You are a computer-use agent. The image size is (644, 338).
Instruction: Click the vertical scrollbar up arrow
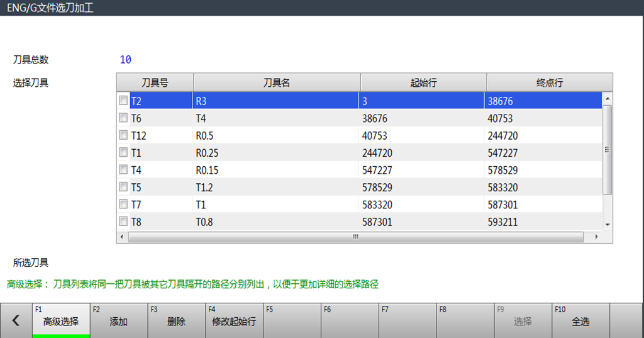(608, 99)
